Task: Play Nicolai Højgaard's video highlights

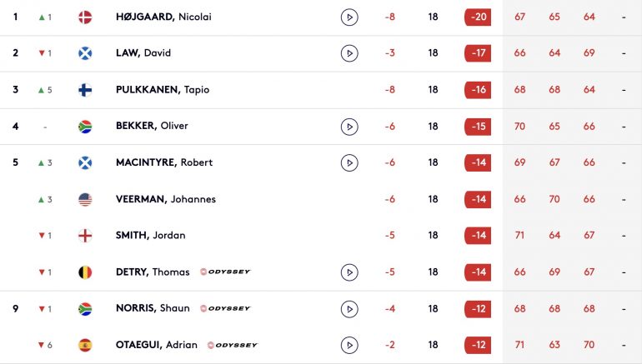Action: pyautogui.click(x=349, y=17)
